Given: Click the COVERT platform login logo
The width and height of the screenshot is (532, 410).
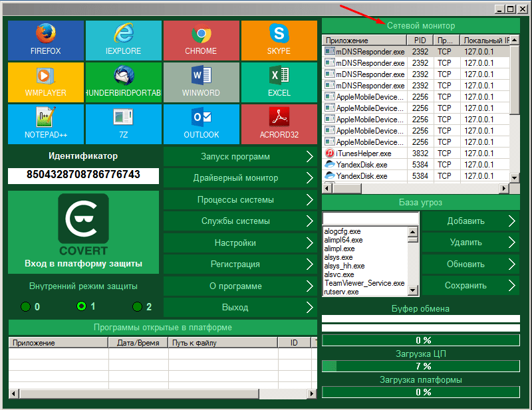Looking at the screenshot, I should point(83,223).
